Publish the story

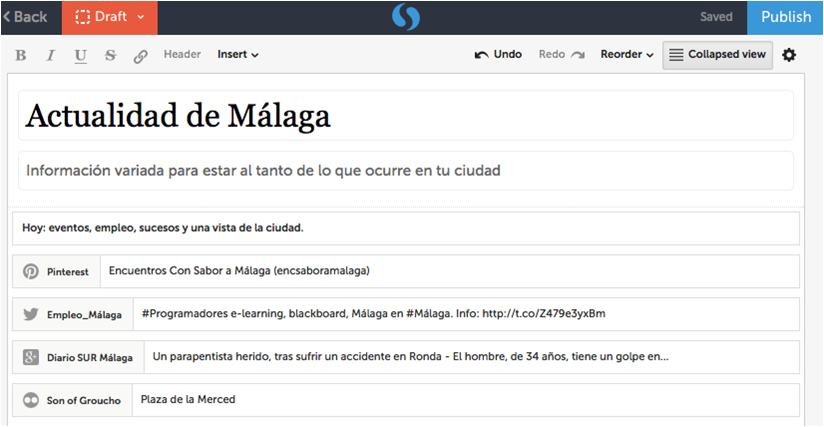tap(786, 17)
